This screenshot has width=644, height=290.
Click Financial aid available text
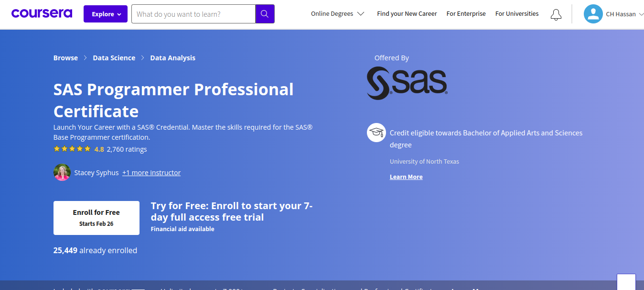(x=182, y=229)
